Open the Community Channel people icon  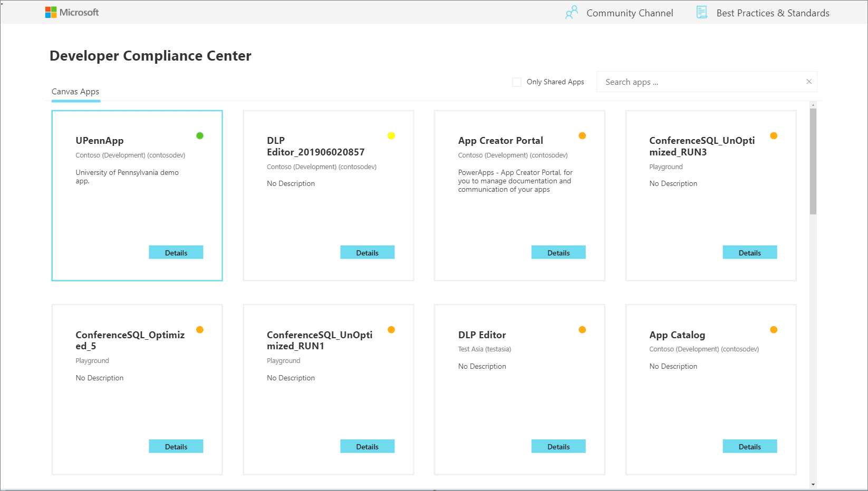pyautogui.click(x=572, y=13)
